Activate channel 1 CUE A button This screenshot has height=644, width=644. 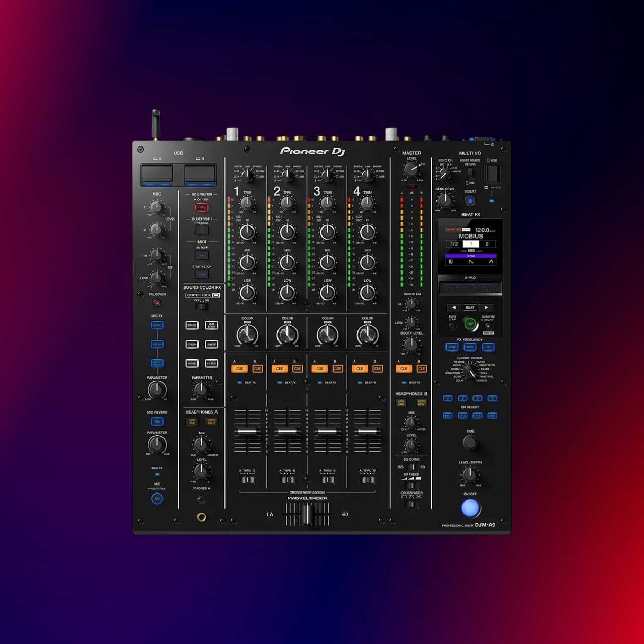[x=239, y=369]
